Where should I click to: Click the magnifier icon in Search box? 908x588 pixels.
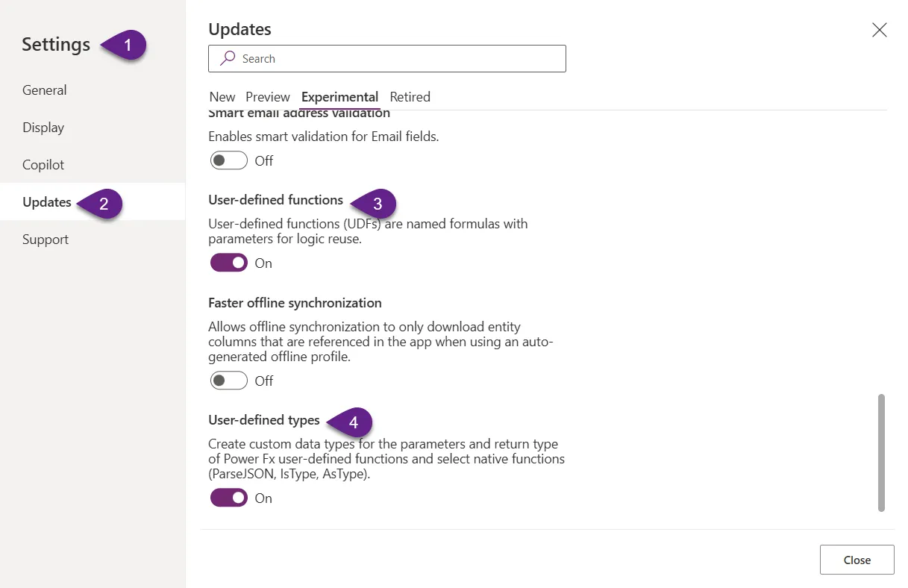coord(228,58)
